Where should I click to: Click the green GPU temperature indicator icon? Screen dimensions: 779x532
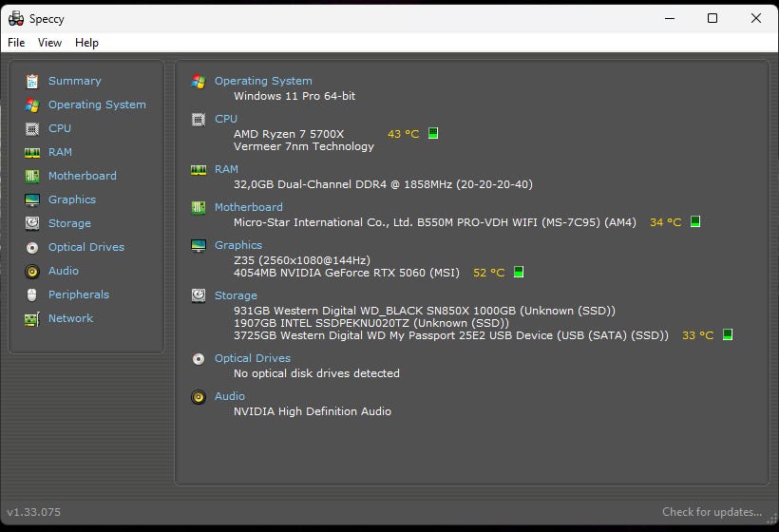coord(519,272)
